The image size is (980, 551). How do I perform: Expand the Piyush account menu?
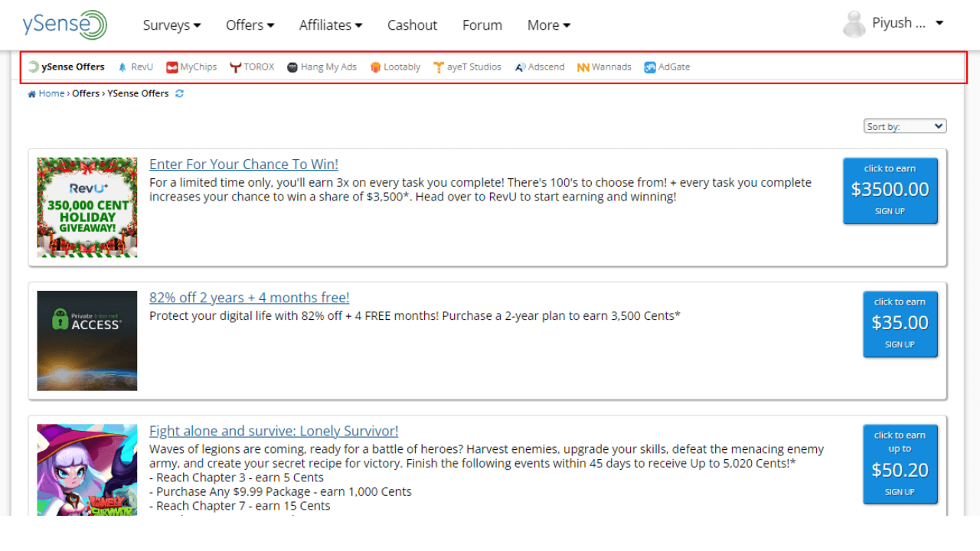click(x=939, y=23)
